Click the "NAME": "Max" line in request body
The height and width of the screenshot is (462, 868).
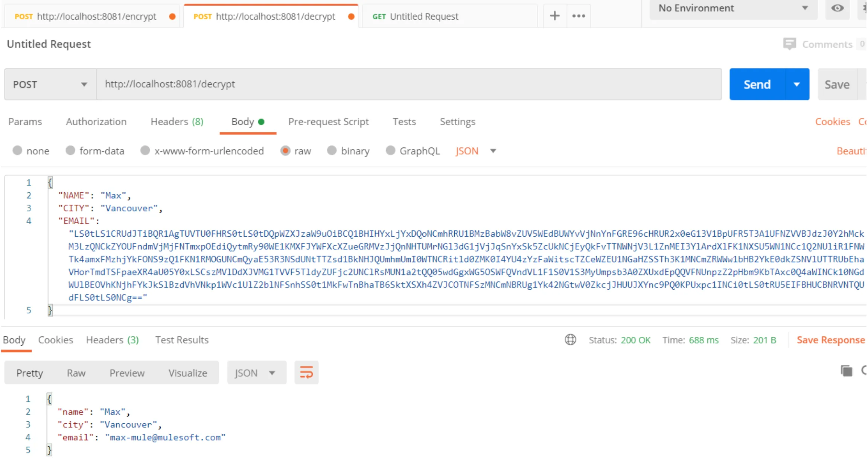[94, 195]
